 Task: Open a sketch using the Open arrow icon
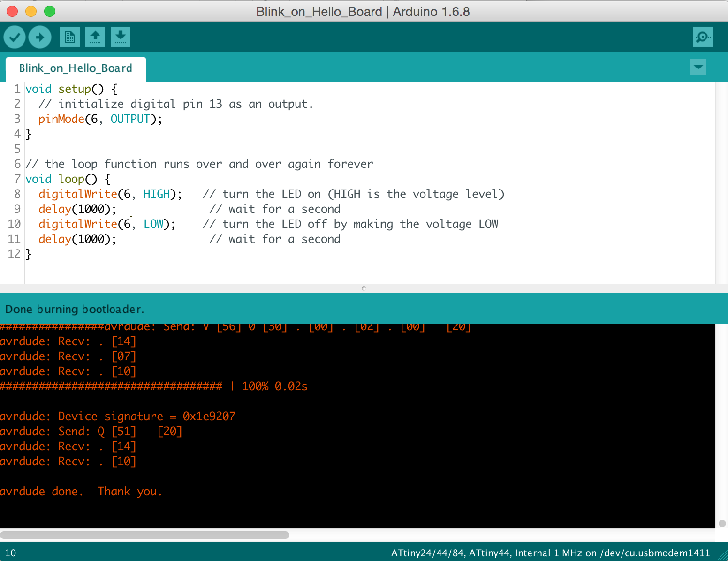95,37
